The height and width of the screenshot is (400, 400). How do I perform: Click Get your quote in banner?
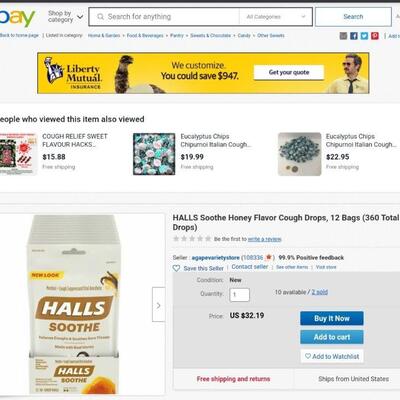(289, 72)
